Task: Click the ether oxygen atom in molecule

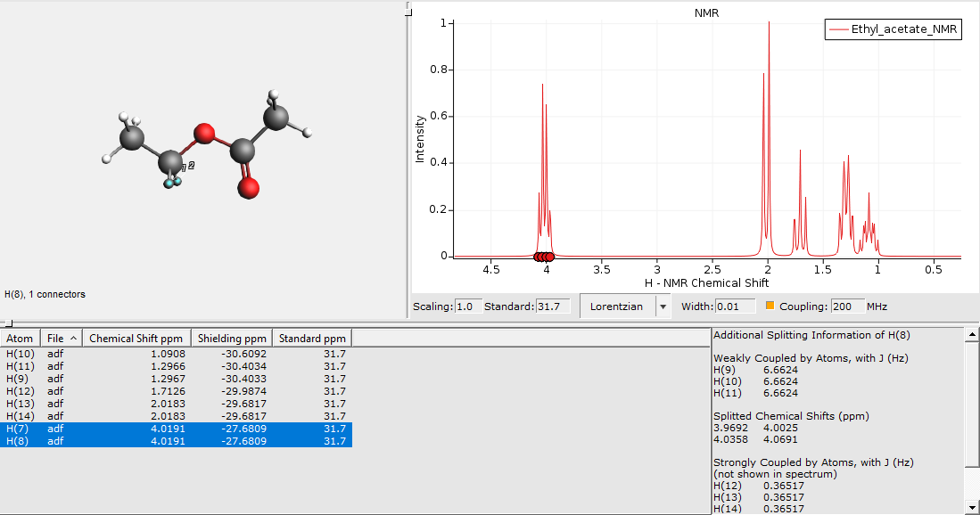Action: point(203,134)
